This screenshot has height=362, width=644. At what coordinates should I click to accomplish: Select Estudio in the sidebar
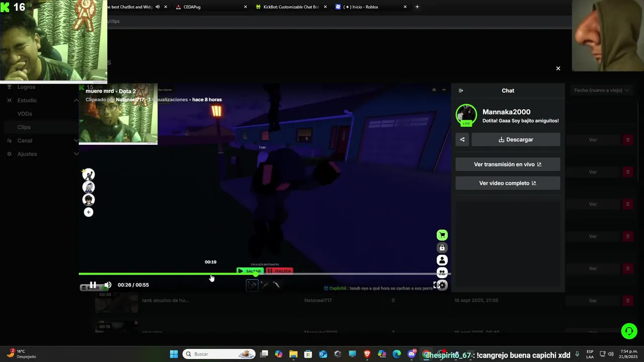pyautogui.click(x=27, y=100)
